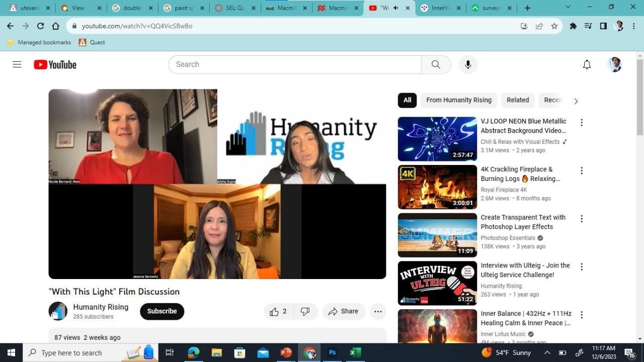Open the notifications bell
644x362 pixels.
587,64
